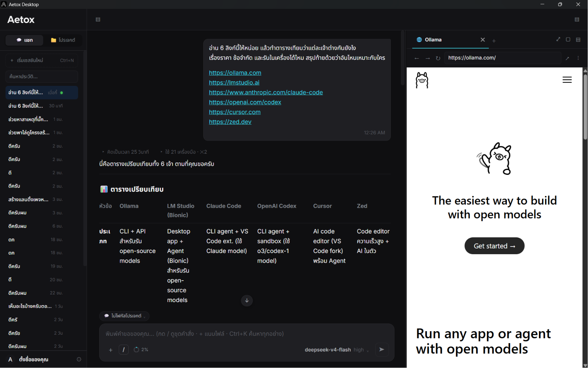Viewport: 588px width, 368px height.
Task: Open the first chat from 1 hour ago
Action: click(42, 119)
